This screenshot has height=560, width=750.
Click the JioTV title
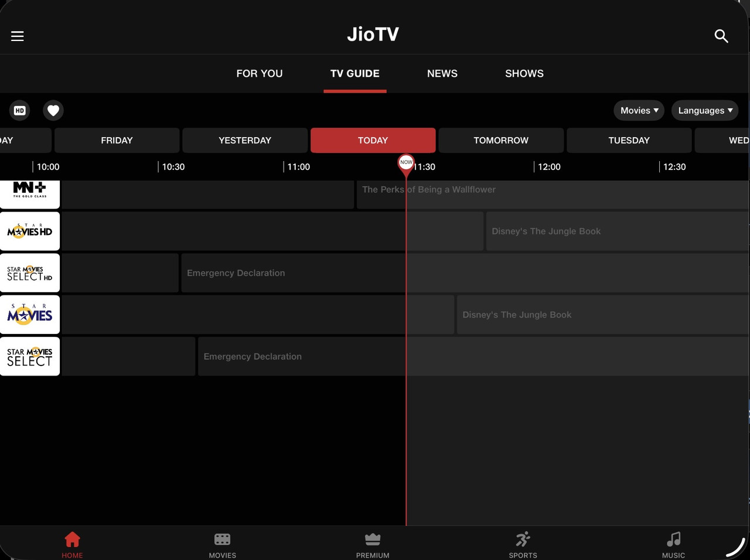tap(373, 35)
